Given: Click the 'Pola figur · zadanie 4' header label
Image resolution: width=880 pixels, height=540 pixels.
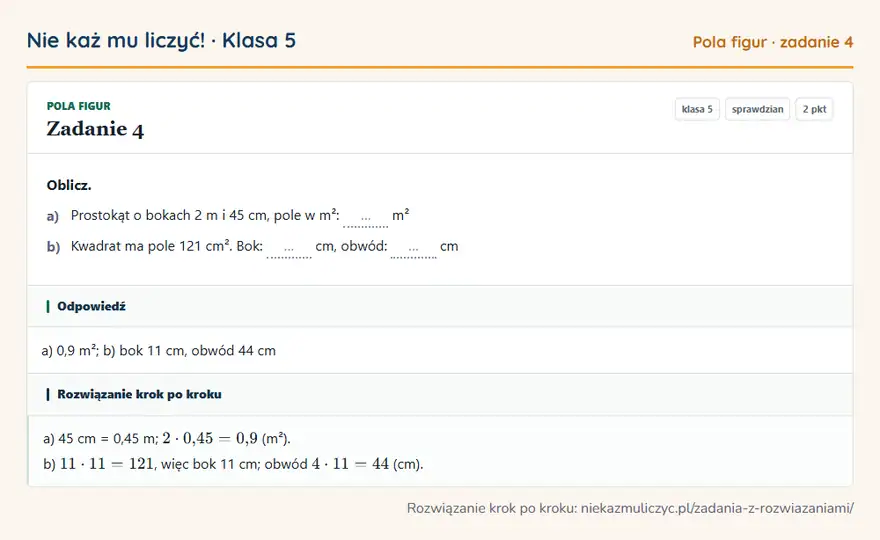Looking at the screenshot, I should pyautogui.click(x=773, y=42).
